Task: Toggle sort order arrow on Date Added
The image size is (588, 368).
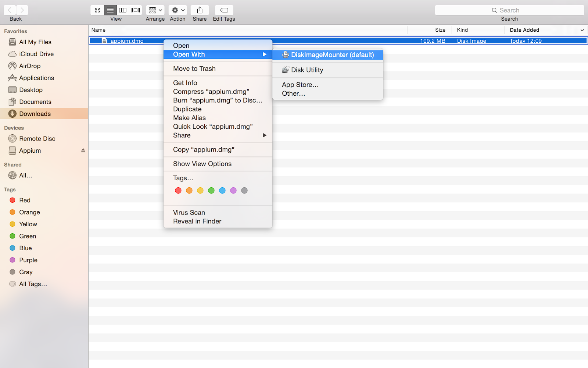Action: (x=582, y=30)
